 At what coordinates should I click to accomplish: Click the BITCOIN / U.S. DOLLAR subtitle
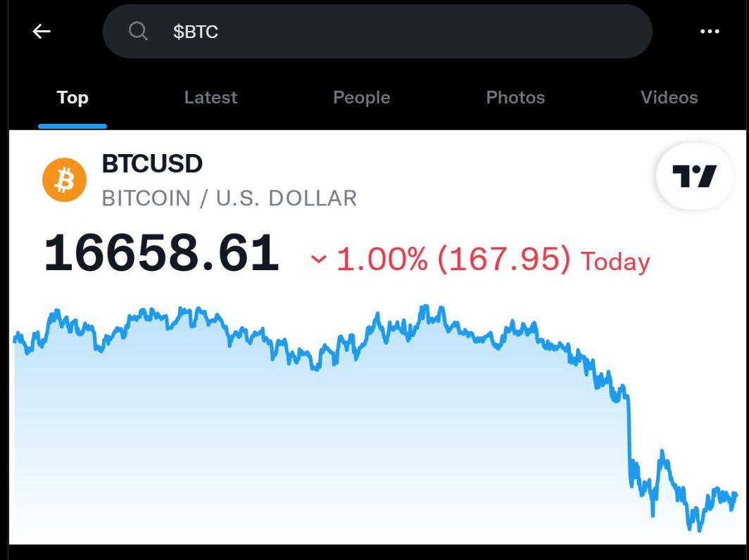click(x=229, y=198)
